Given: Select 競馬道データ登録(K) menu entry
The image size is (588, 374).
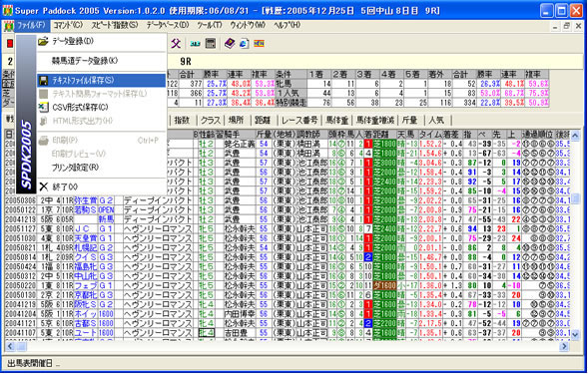Looking at the screenshot, I should 101,61.
